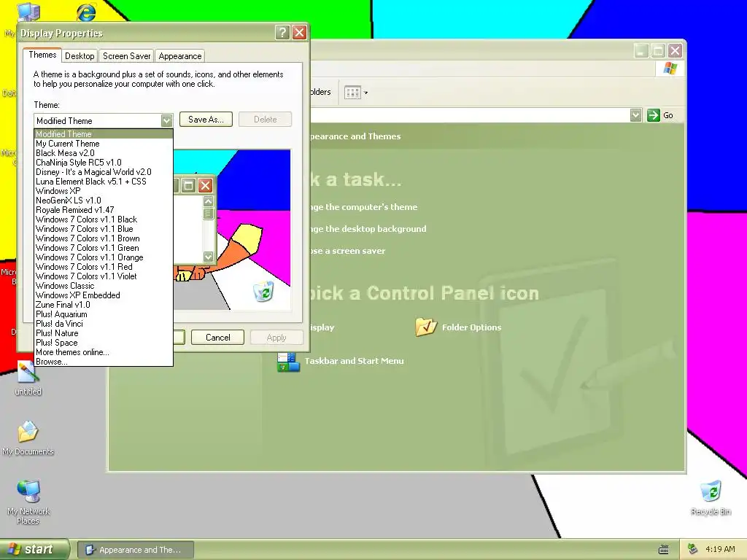Choose Luna Element Black v5.1 + CSS
Screen dimensions: 747x560
(104, 182)
